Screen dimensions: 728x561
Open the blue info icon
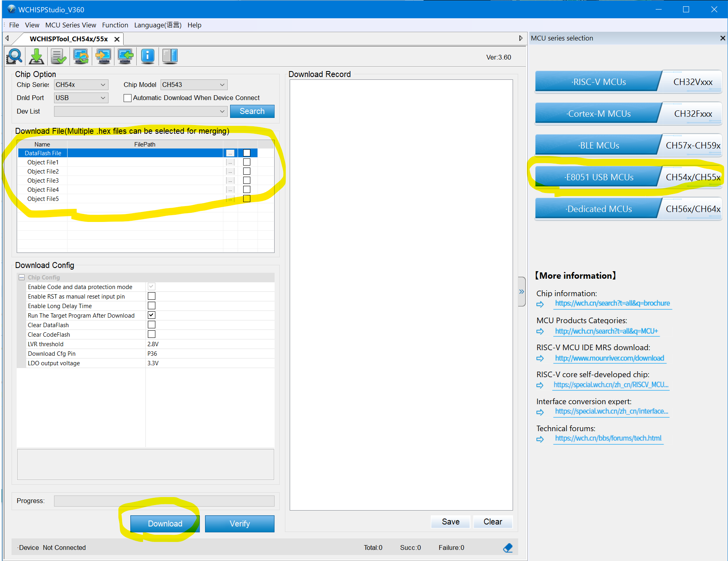click(x=147, y=56)
